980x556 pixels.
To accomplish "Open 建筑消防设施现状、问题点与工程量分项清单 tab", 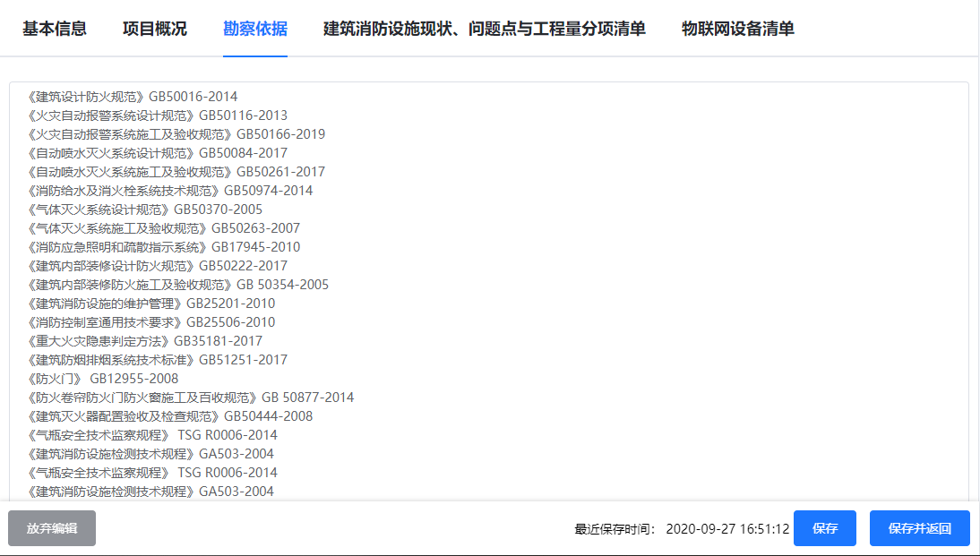I will (485, 29).
